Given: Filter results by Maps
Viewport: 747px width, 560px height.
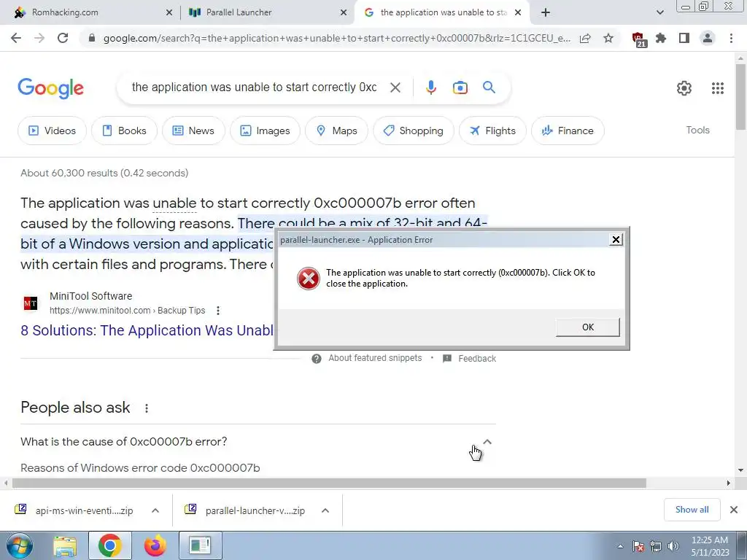Looking at the screenshot, I should coord(336,131).
